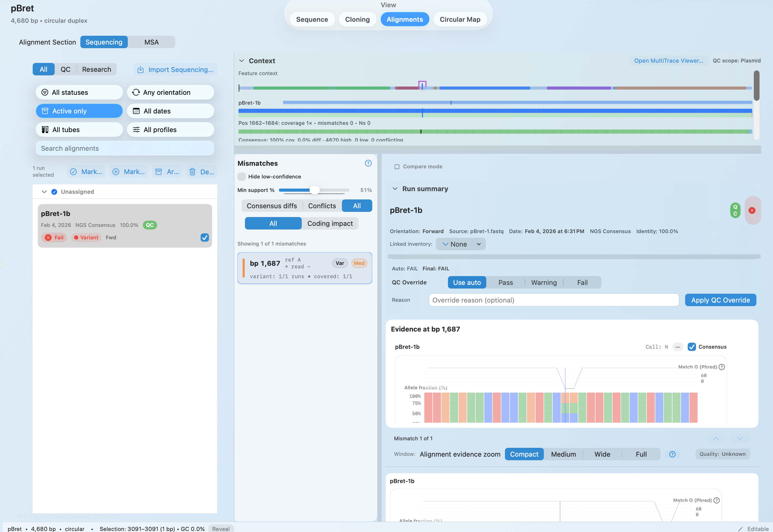Mark selected run as failed
Image resolution: width=773 pixels, height=532 pixels.
[128, 172]
